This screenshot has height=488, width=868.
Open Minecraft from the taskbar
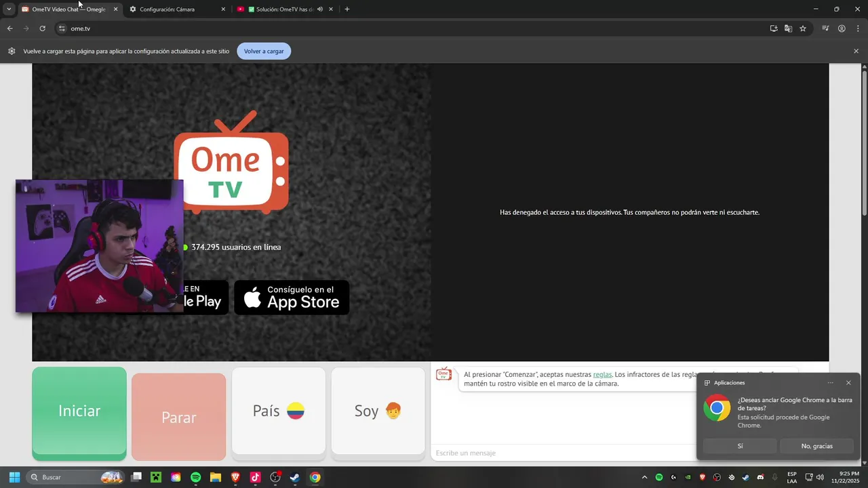click(156, 477)
